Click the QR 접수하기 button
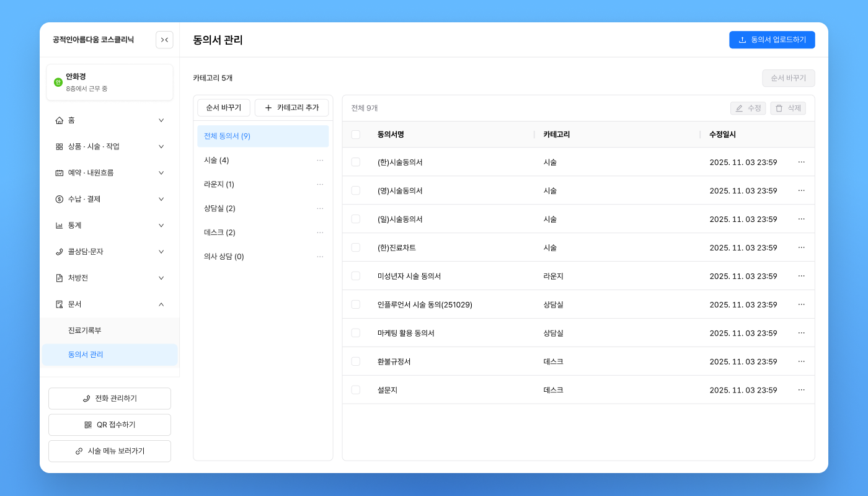The height and width of the screenshot is (496, 868). (110, 425)
